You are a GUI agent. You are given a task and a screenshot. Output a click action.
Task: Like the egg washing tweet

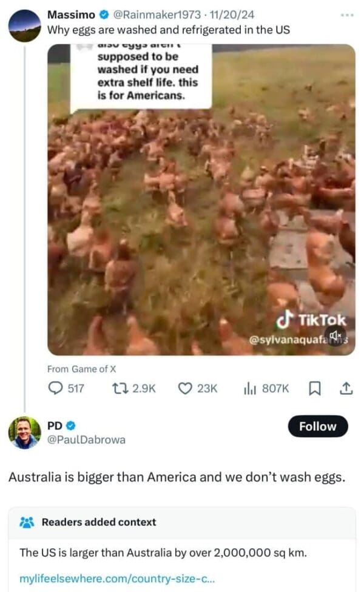click(x=186, y=388)
